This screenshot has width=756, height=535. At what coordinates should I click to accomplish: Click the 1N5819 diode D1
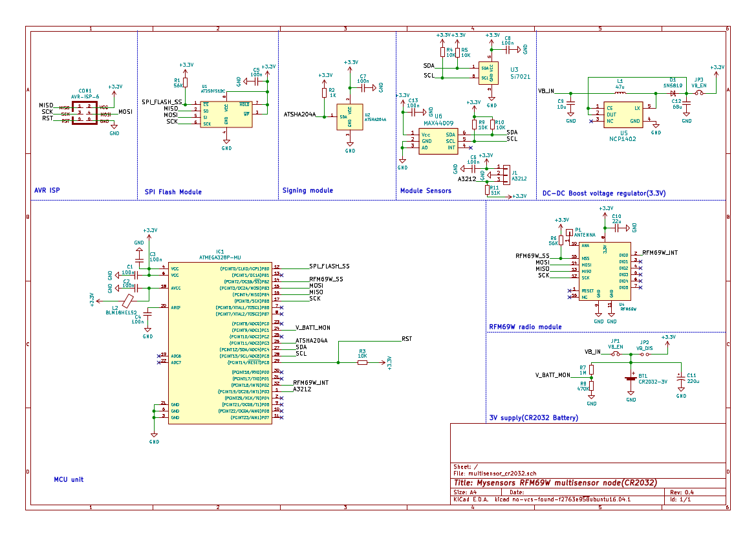point(673,93)
